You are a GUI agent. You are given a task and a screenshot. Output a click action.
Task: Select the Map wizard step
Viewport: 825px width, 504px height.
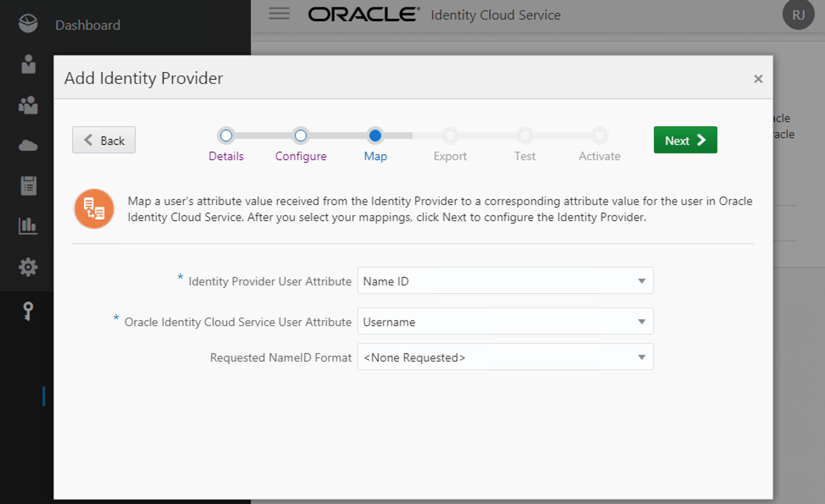click(x=375, y=144)
